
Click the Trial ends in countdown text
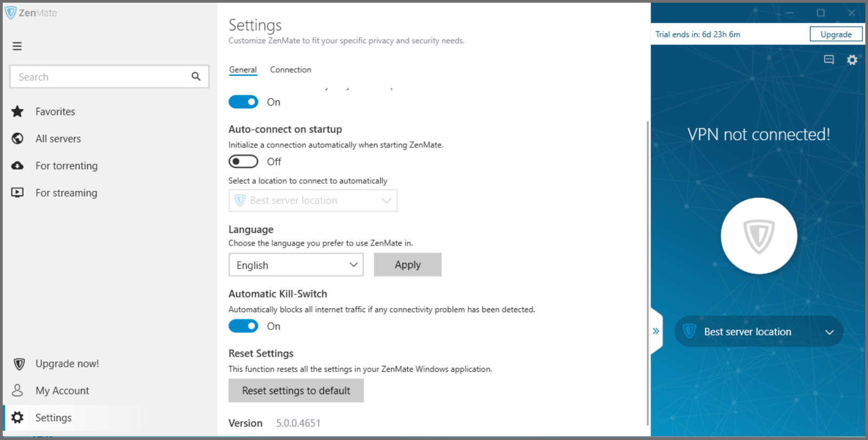pos(697,34)
